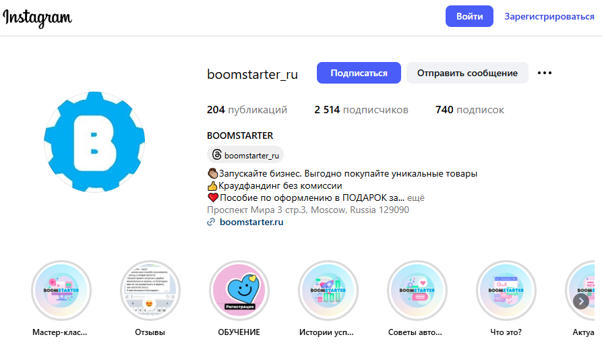
Task: Click the Подписаться follow button
Action: pyautogui.click(x=359, y=73)
